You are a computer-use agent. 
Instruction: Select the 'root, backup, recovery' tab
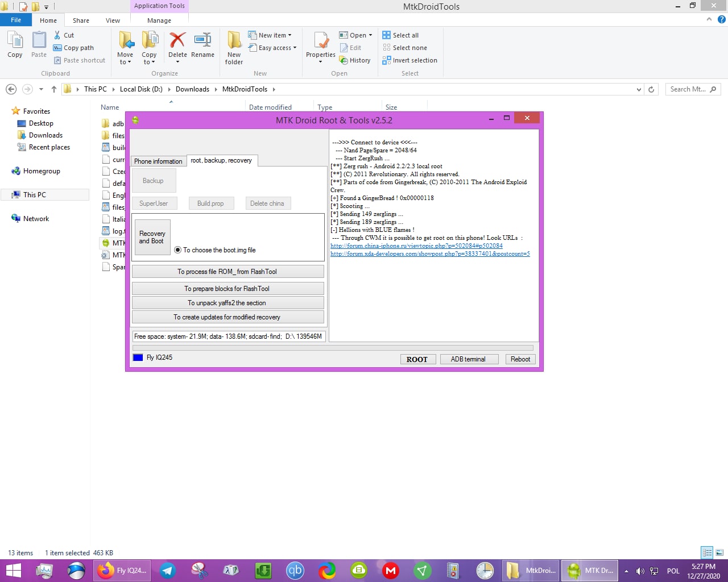[x=221, y=160]
